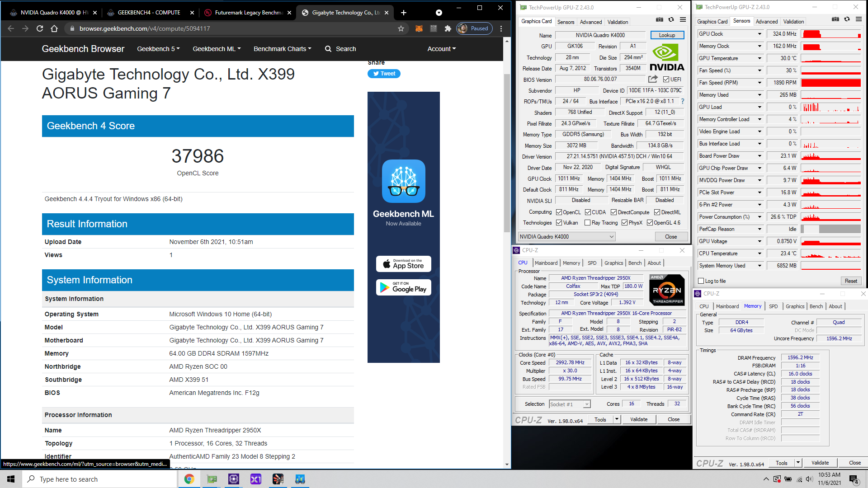Open Geekbench ML dropdown menu
The height and width of the screenshot is (488, 868).
(217, 49)
